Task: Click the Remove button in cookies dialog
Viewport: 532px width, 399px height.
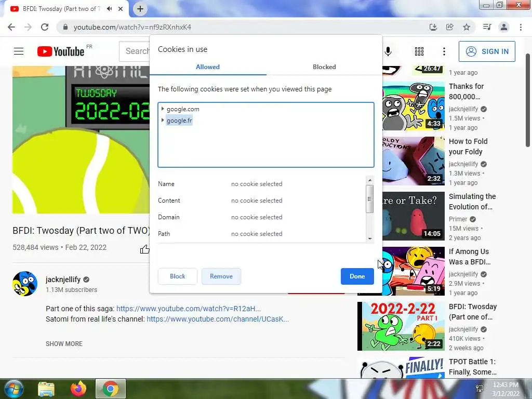Action: [x=221, y=276]
